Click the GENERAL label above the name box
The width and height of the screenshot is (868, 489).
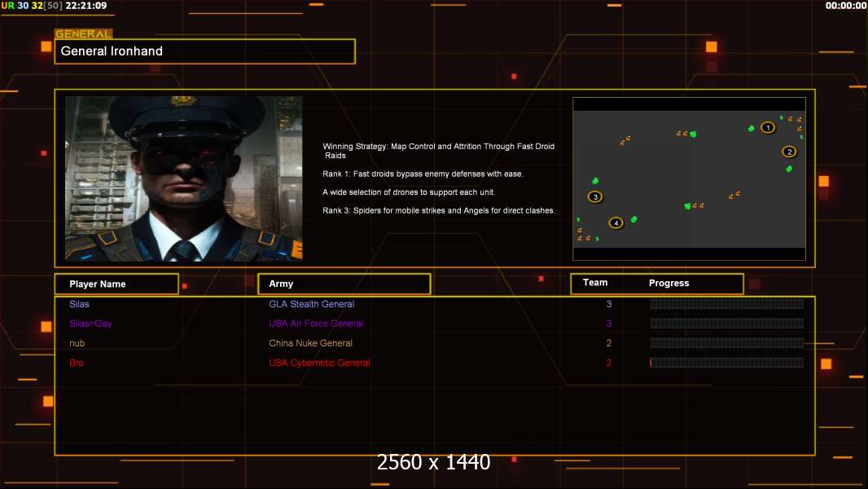click(83, 33)
